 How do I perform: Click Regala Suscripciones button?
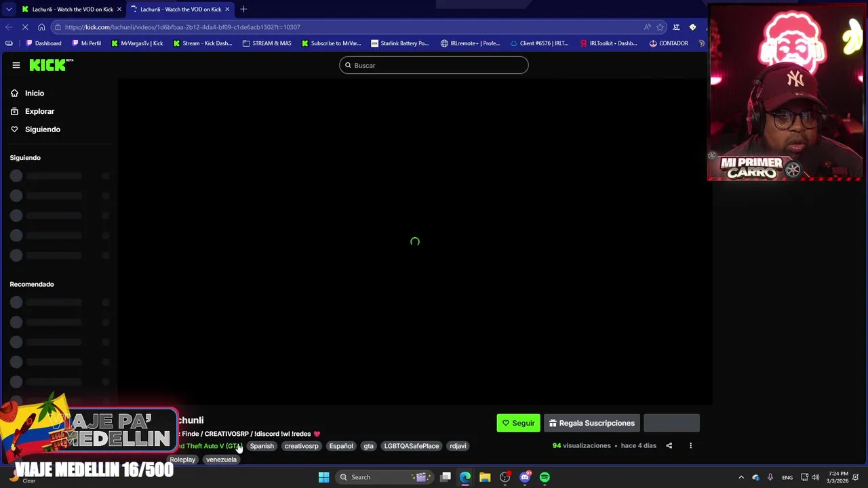coord(591,423)
